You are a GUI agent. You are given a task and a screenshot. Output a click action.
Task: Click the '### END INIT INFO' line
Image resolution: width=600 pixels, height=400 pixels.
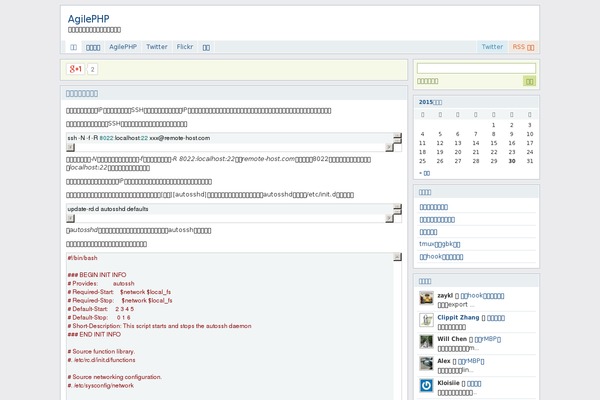point(94,334)
